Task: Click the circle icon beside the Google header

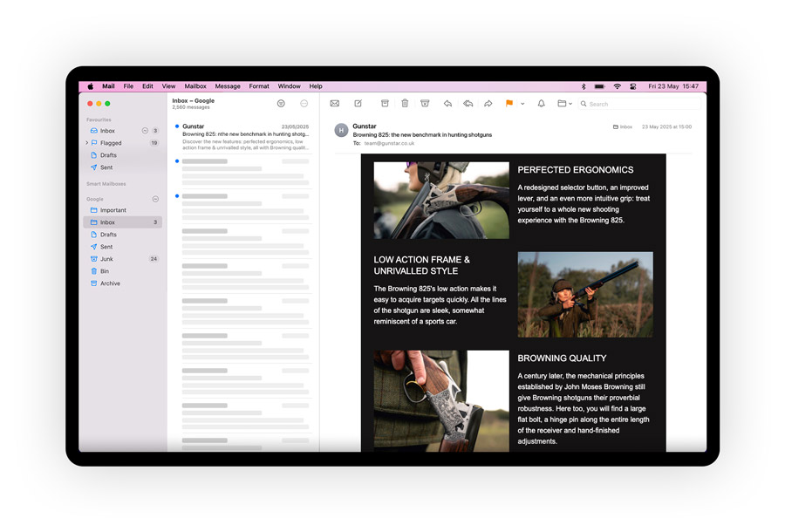Action: click(155, 199)
